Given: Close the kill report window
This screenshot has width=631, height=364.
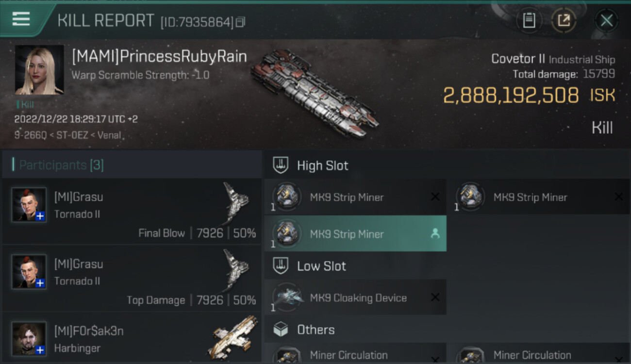Looking at the screenshot, I should pyautogui.click(x=606, y=20).
